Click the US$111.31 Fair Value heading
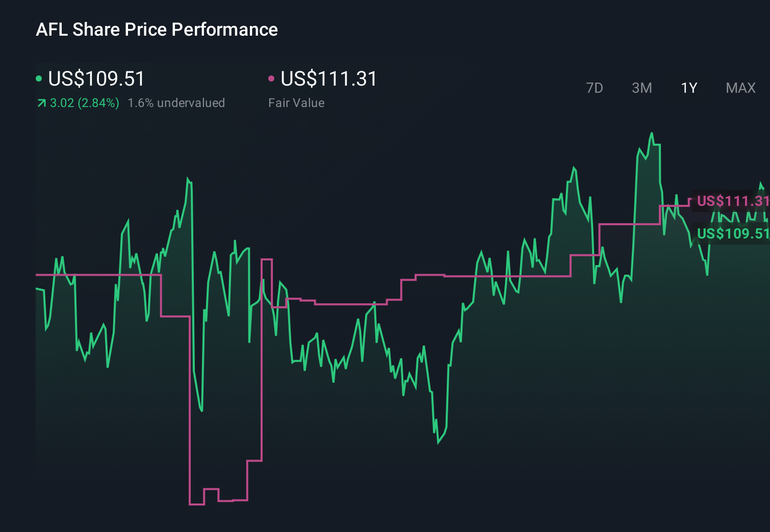770x532 pixels. (328, 79)
